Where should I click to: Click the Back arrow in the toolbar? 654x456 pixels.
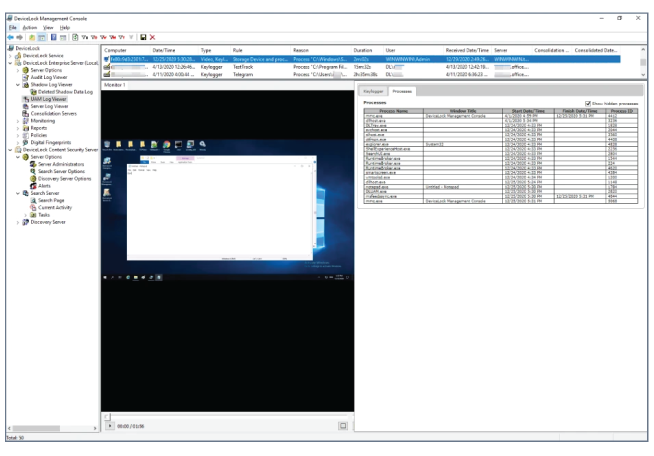pos(9,37)
